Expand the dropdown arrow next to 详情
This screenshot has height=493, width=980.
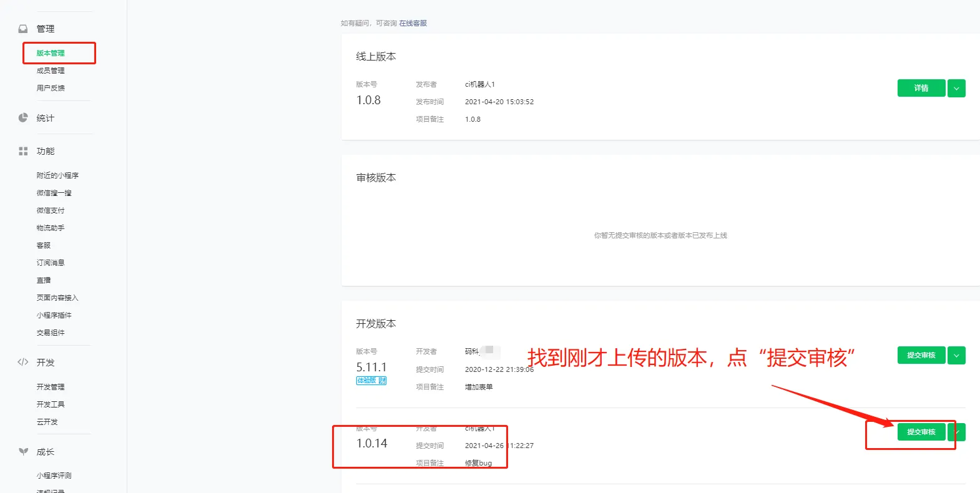pyautogui.click(x=956, y=88)
